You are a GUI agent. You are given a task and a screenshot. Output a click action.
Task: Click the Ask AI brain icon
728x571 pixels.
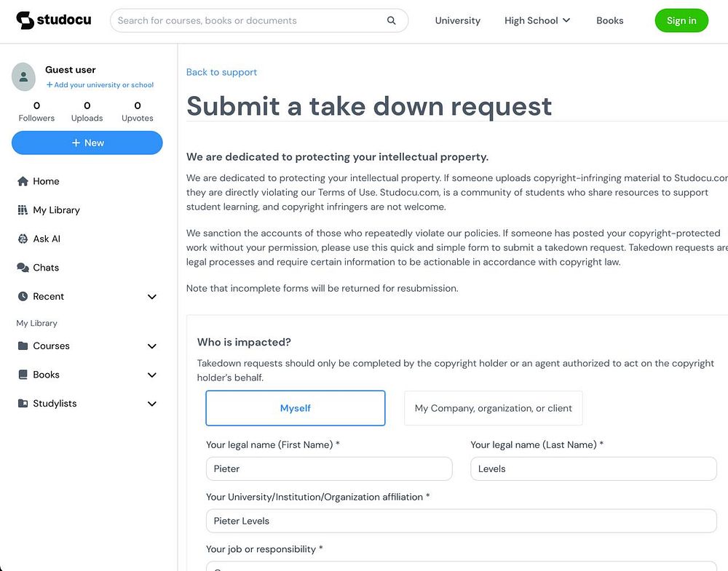tap(23, 239)
